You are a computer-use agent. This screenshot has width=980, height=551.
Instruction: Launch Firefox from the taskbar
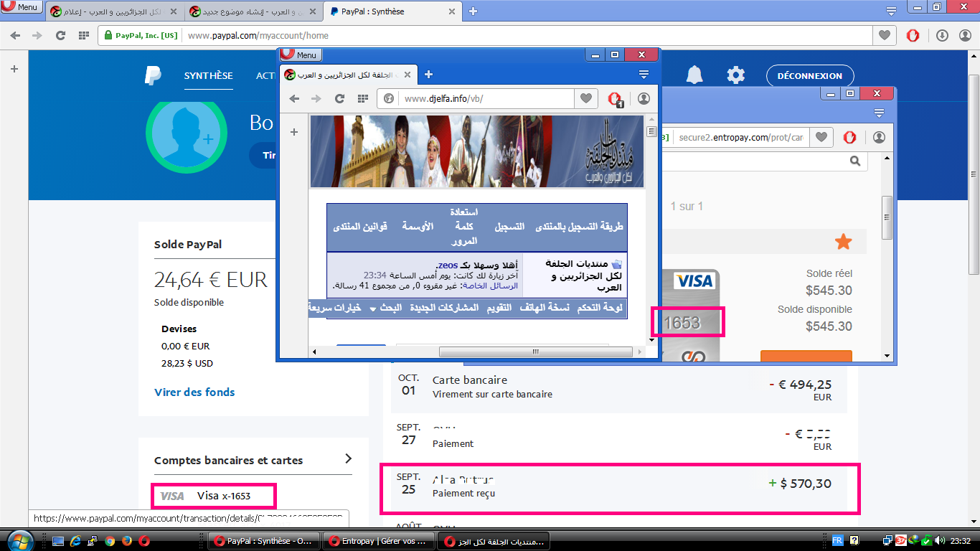[x=127, y=540]
